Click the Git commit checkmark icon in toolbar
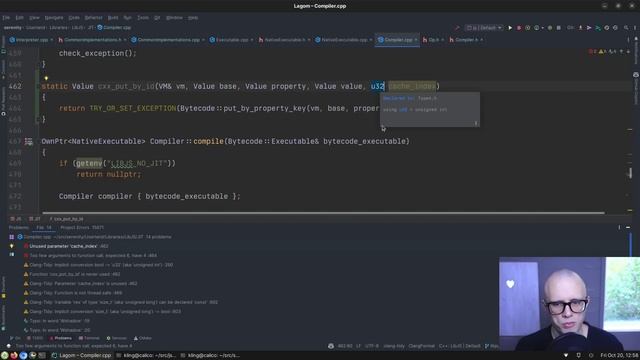 [x=589, y=28]
